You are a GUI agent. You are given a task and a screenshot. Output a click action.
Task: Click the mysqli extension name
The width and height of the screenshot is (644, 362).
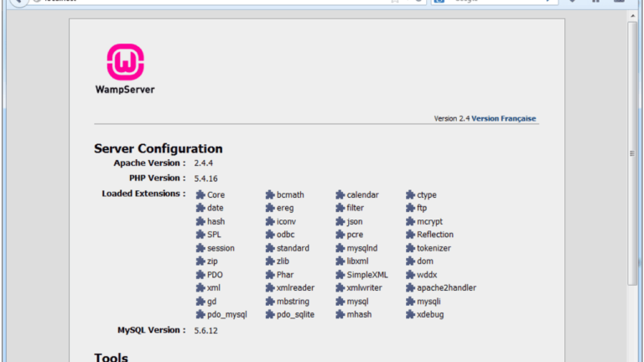tap(428, 302)
